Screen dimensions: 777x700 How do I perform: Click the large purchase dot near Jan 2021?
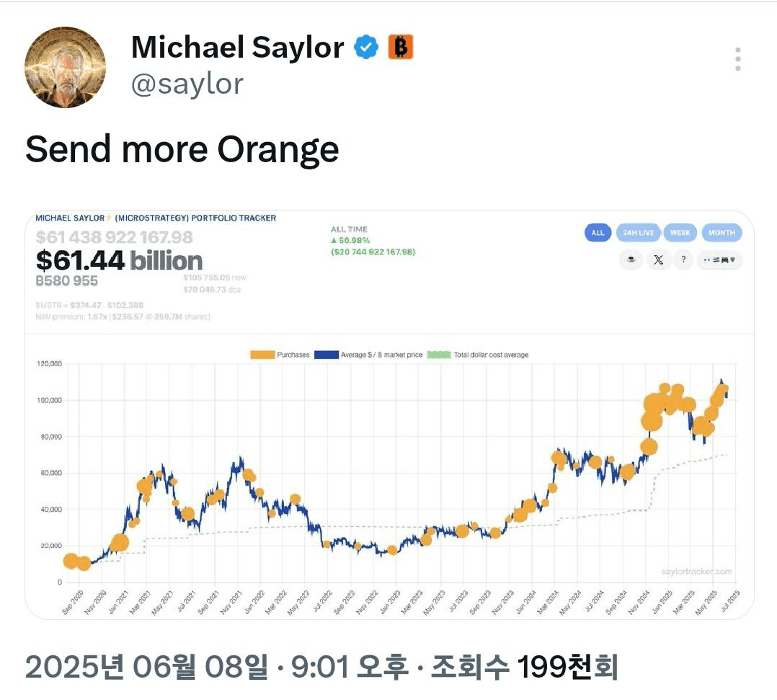[x=119, y=544]
